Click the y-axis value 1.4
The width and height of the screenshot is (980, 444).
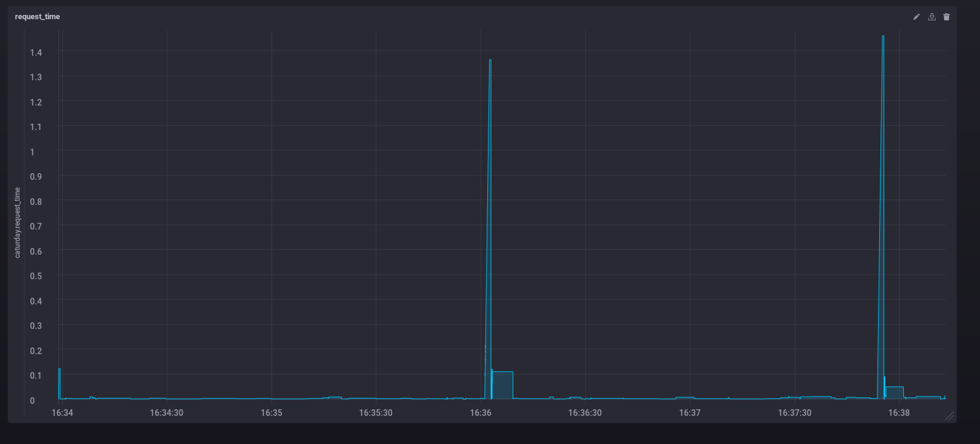click(x=36, y=53)
